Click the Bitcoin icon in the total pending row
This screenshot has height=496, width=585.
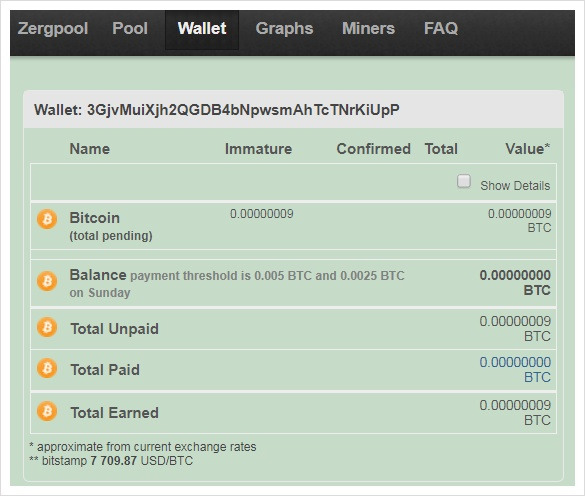47,219
